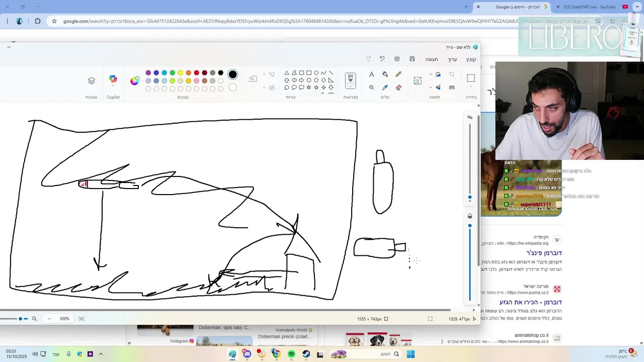Image resolution: width=644 pixels, height=362 pixels.
Task: Pick the yellow color swatch
Action: 180,73
